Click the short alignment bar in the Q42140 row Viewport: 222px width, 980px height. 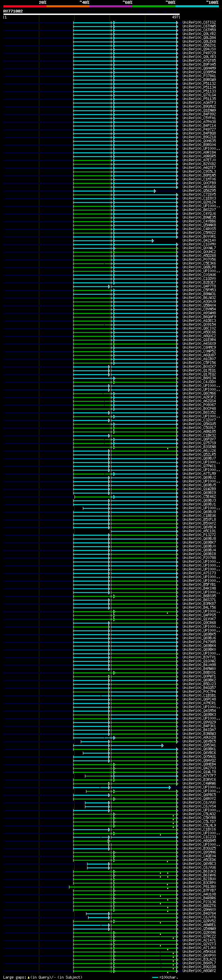coord(113,241)
